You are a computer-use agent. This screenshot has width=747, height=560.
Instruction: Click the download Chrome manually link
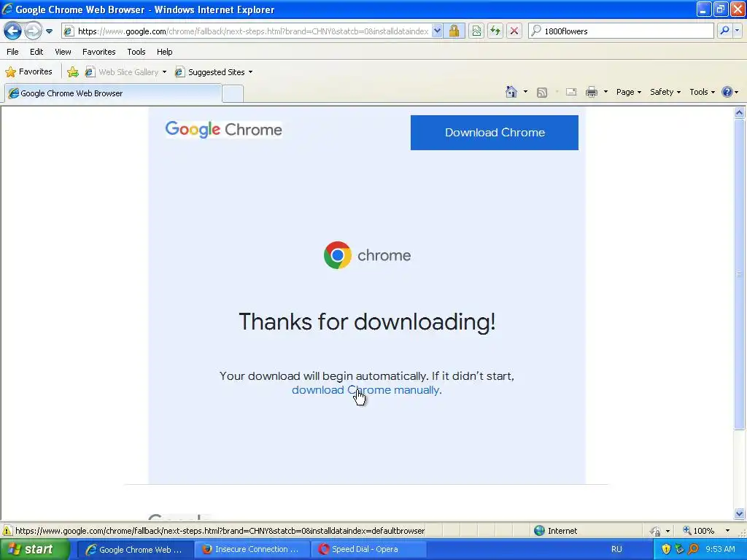(365, 390)
